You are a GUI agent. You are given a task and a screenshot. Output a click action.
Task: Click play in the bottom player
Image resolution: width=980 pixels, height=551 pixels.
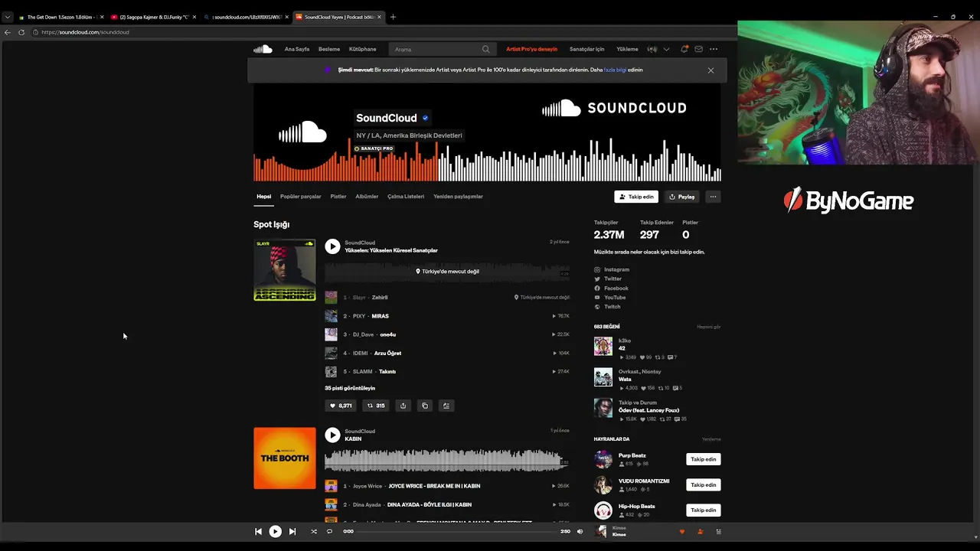(x=275, y=532)
